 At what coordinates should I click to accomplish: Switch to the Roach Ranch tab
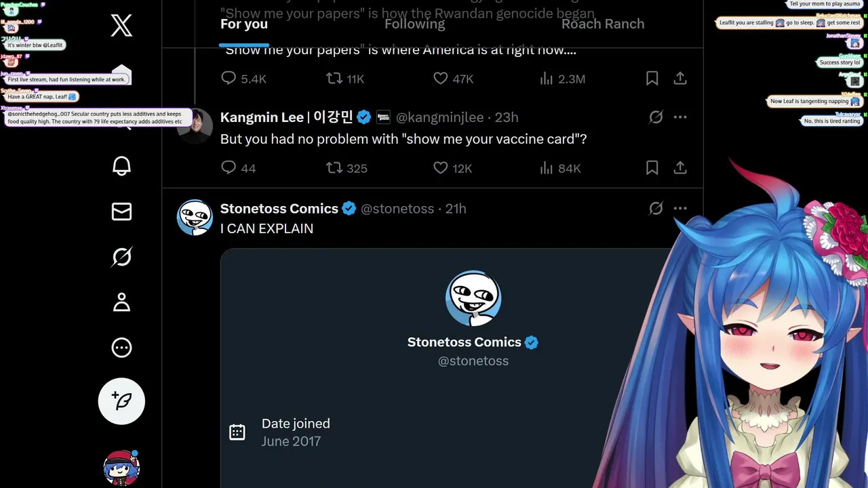[603, 24]
